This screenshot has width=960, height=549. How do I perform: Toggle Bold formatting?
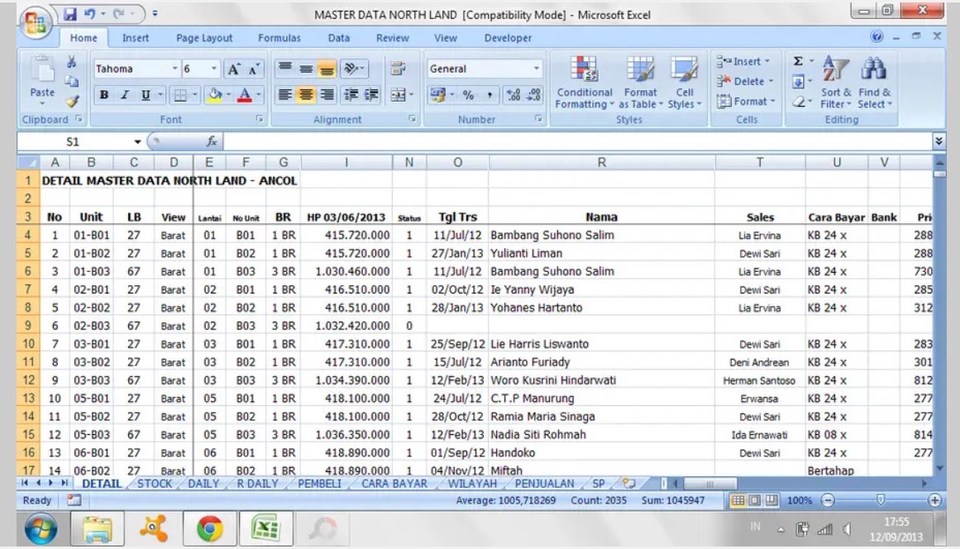click(x=104, y=95)
